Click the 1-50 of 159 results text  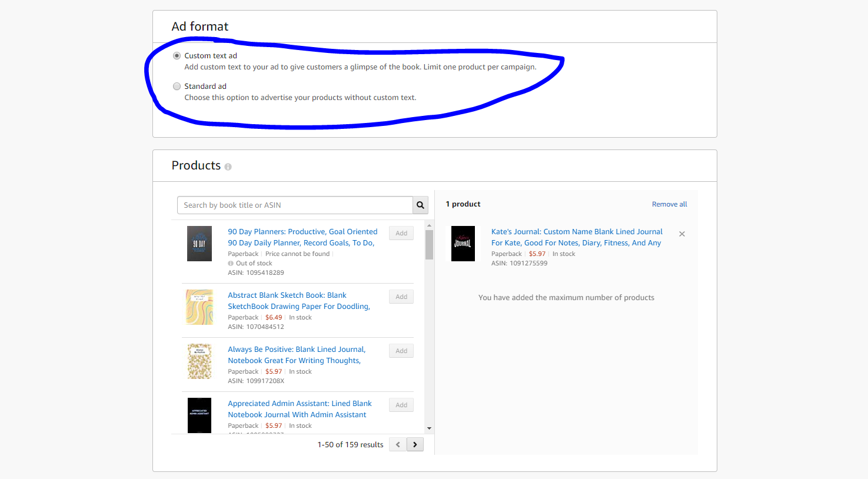tap(350, 445)
